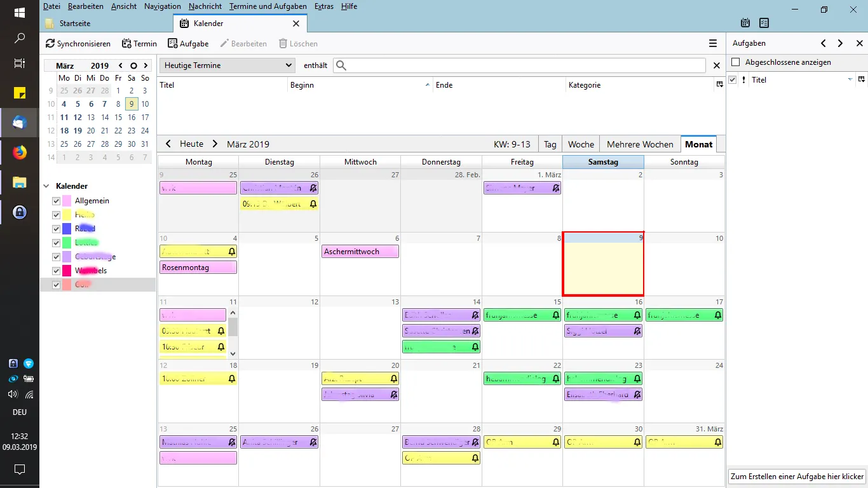
Task: Select the Rosenmontag event
Action: click(198, 268)
